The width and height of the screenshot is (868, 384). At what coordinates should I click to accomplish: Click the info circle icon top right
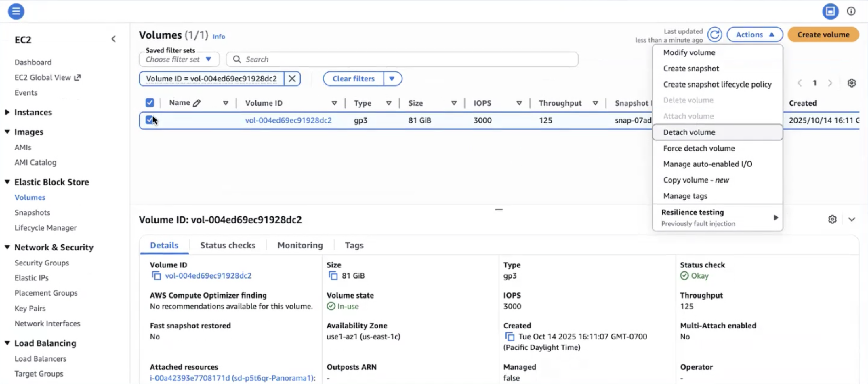pos(851,11)
